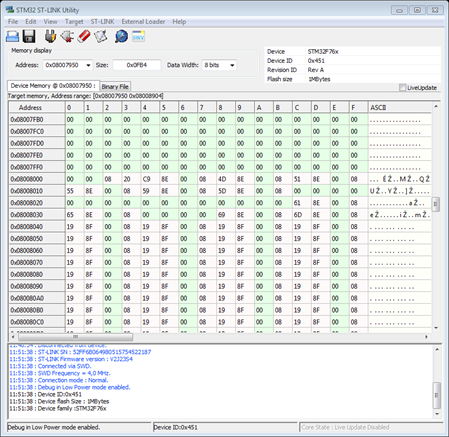Click the Revision ID value Rev A
449x437 pixels.
(316, 70)
